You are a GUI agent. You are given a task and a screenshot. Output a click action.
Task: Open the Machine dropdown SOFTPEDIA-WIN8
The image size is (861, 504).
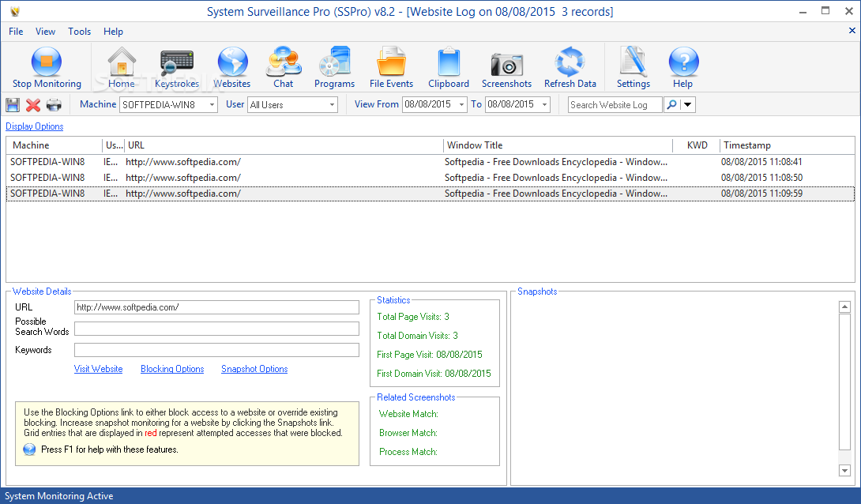(x=168, y=104)
